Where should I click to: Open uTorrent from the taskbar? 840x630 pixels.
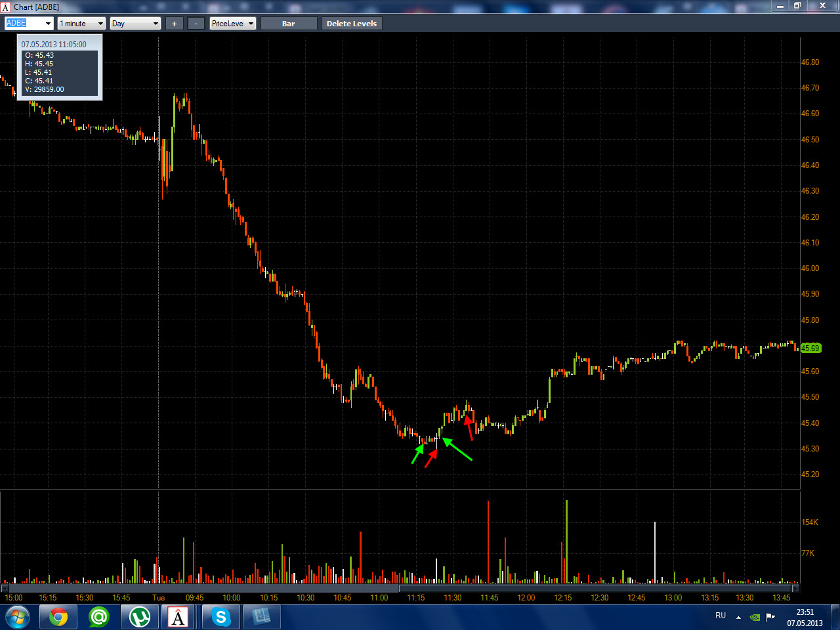[x=139, y=618]
